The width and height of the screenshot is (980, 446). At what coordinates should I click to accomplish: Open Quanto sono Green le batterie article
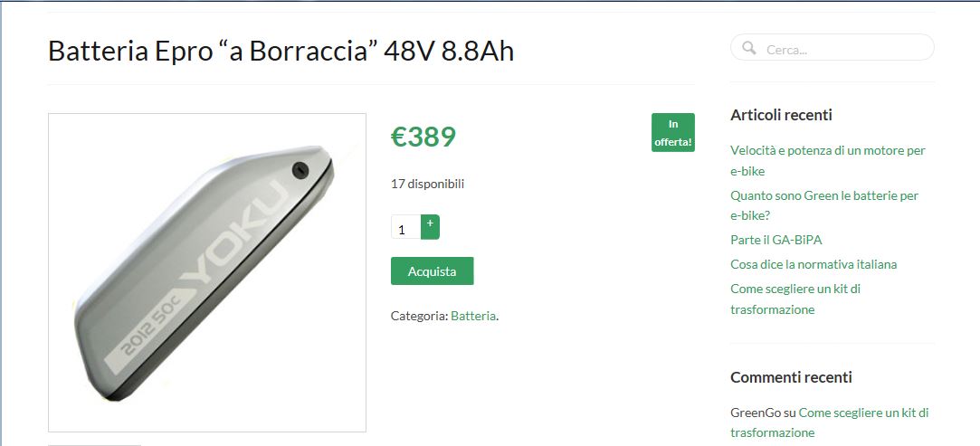click(x=824, y=205)
